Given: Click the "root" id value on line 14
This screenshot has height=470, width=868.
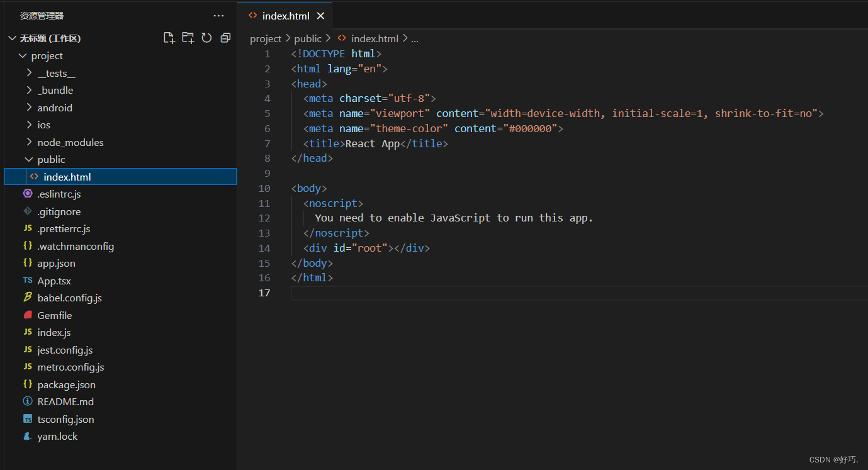Looking at the screenshot, I should 369,249.
